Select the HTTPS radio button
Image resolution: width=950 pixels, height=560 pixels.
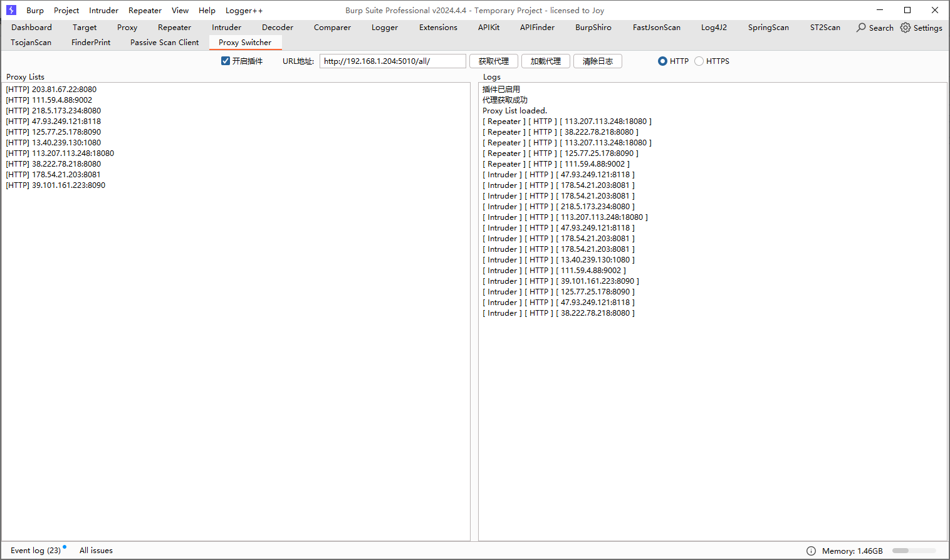pos(699,61)
